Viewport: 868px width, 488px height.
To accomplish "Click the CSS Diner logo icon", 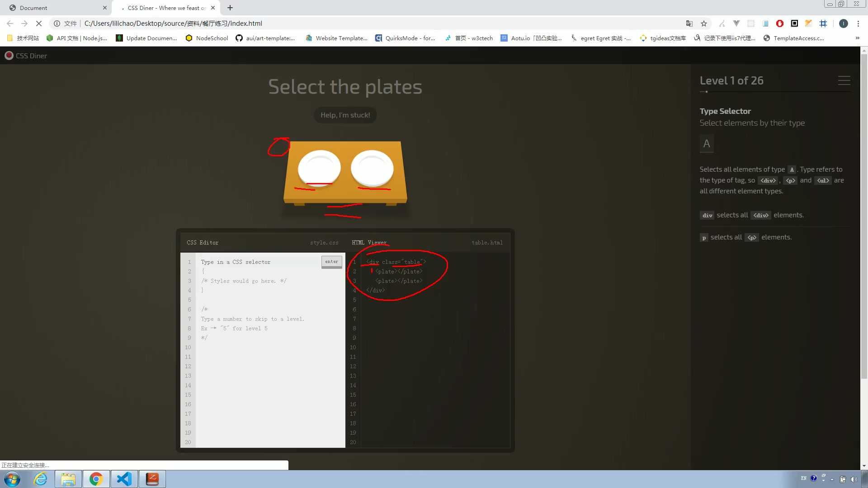I will tap(9, 56).
